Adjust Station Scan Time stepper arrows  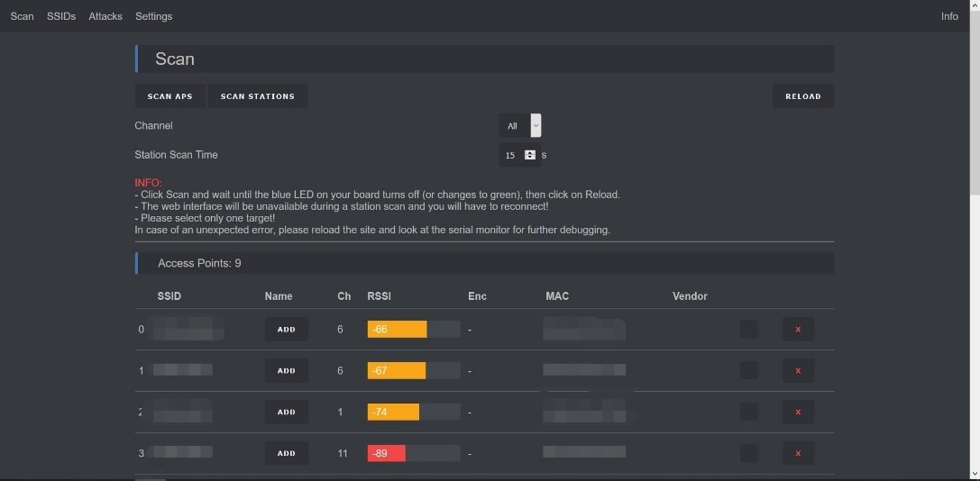click(530, 155)
